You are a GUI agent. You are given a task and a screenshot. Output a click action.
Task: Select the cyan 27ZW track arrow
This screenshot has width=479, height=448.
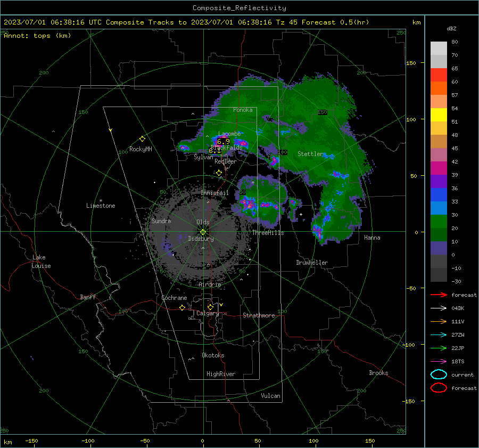[x=439, y=335]
